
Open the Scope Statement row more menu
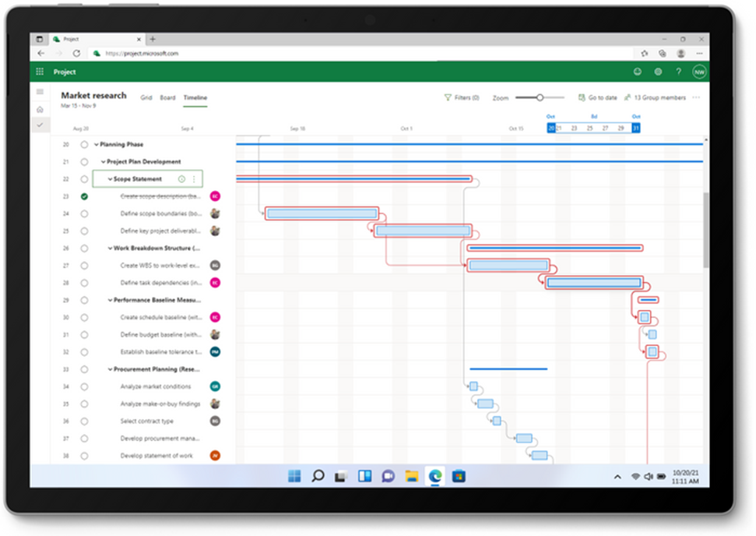(x=194, y=179)
